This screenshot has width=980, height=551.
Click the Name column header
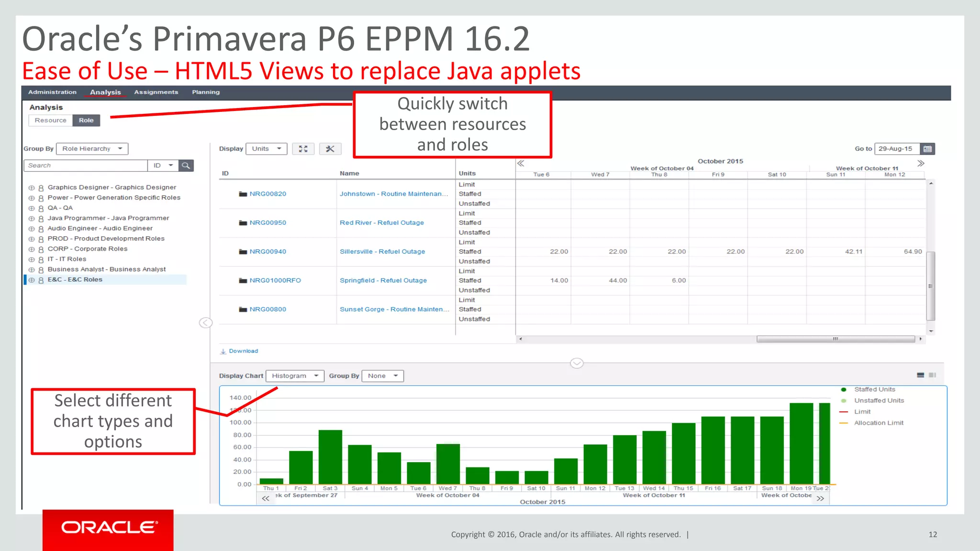349,174
